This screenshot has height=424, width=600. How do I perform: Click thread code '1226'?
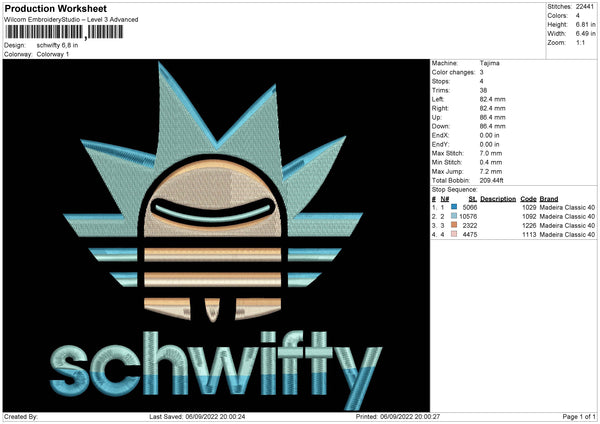click(529, 225)
